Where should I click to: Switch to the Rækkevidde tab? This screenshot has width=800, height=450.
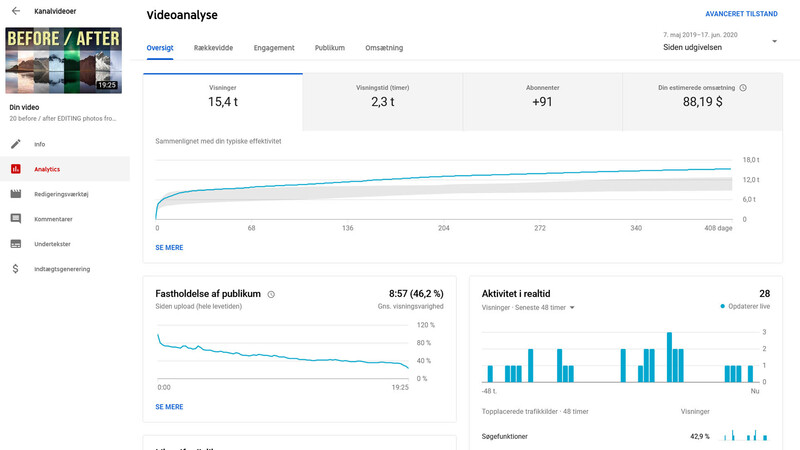(x=213, y=48)
